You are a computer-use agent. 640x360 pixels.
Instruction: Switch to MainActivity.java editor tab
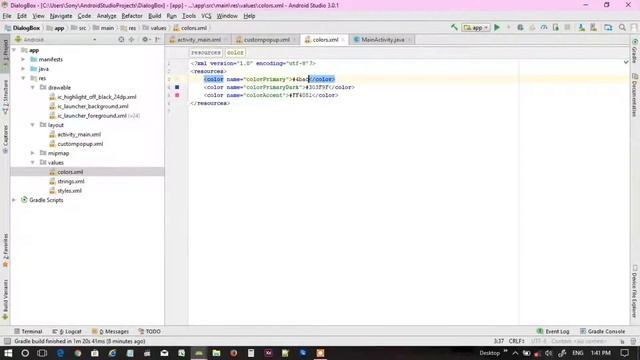pos(382,40)
